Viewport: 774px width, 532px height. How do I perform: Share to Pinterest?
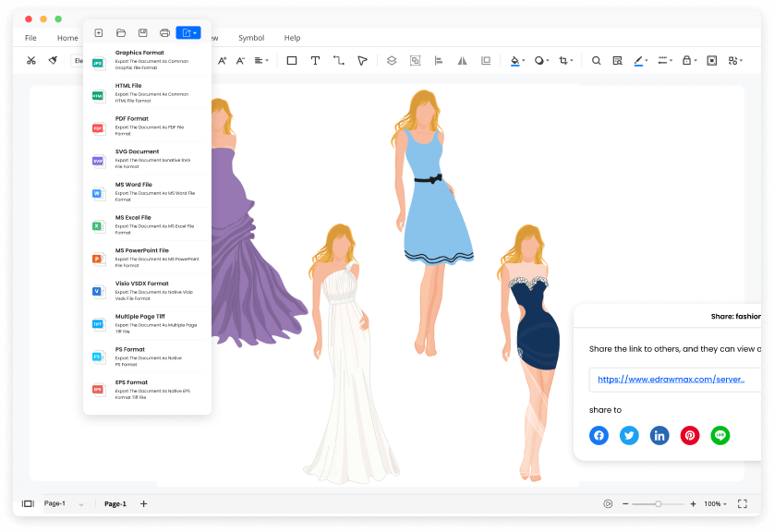[x=690, y=435]
